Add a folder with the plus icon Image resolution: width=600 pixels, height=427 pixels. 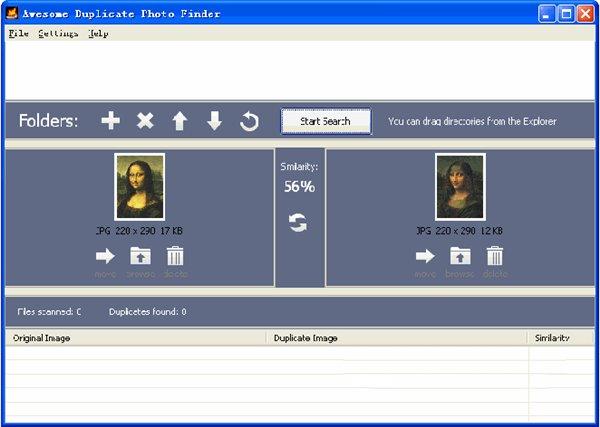pyautogui.click(x=111, y=121)
